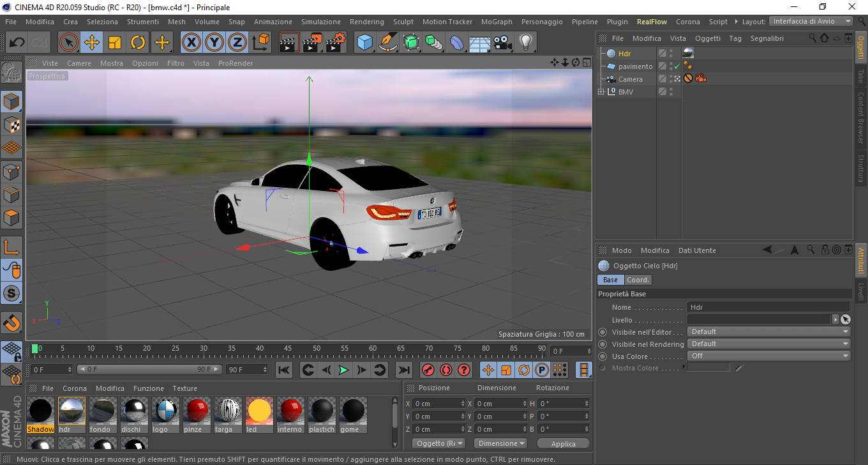The width and height of the screenshot is (868, 465).
Task: Switch to Edges mode in left toolbar
Action: [11, 195]
